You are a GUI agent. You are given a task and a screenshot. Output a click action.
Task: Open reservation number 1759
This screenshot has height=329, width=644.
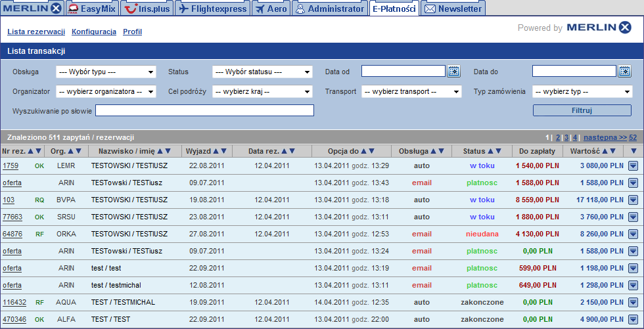[x=11, y=165]
